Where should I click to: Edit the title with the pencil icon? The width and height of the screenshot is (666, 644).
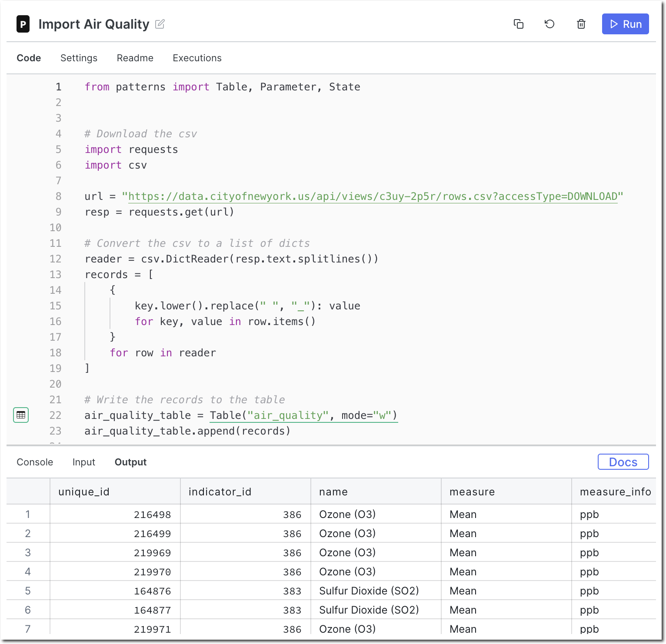(160, 24)
